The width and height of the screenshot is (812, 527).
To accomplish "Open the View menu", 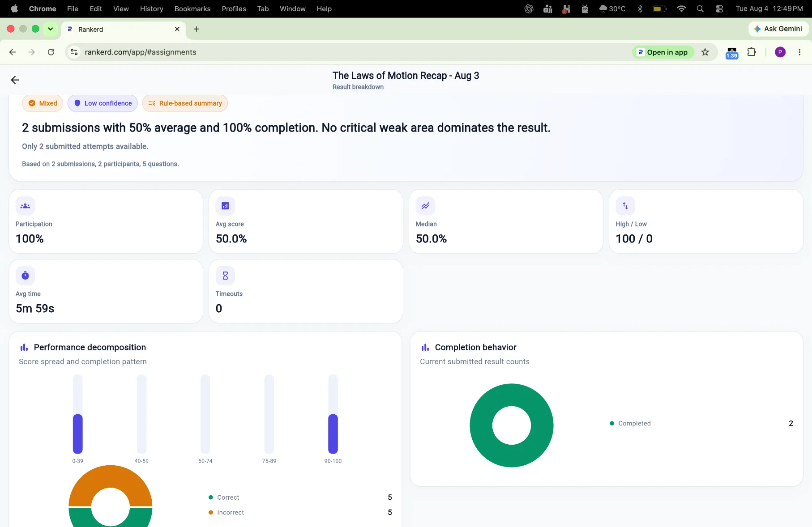I will pyautogui.click(x=121, y=8).
